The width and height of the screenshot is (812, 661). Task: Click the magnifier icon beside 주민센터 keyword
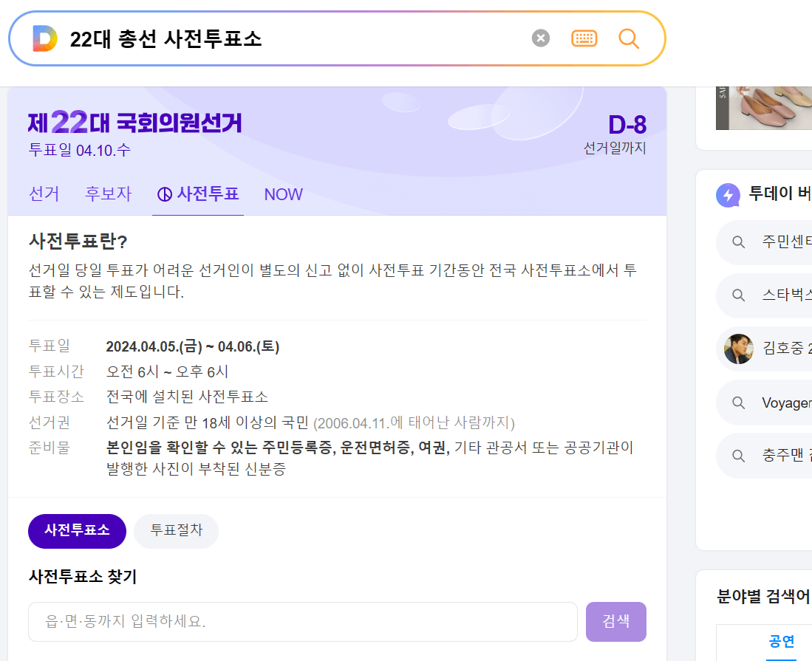pyautogui.click(x=738, y=242)
